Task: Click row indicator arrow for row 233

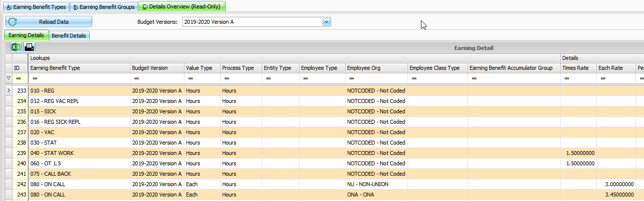Action: coord(8,91)
